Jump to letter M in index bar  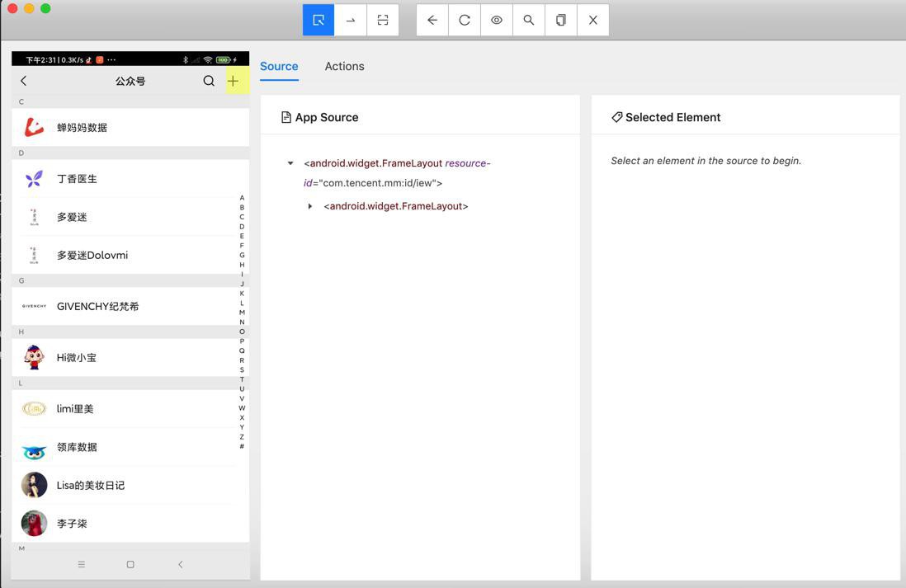[242, 313]
